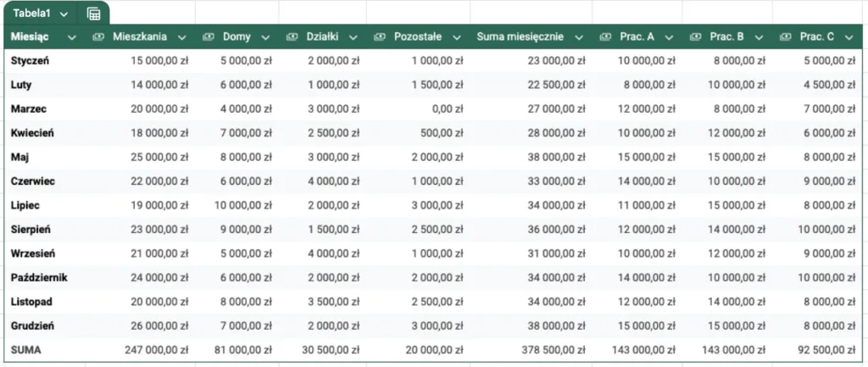Open the Mieszkania column dropdown arrow
868x367 pixels.
pos(181,37)
